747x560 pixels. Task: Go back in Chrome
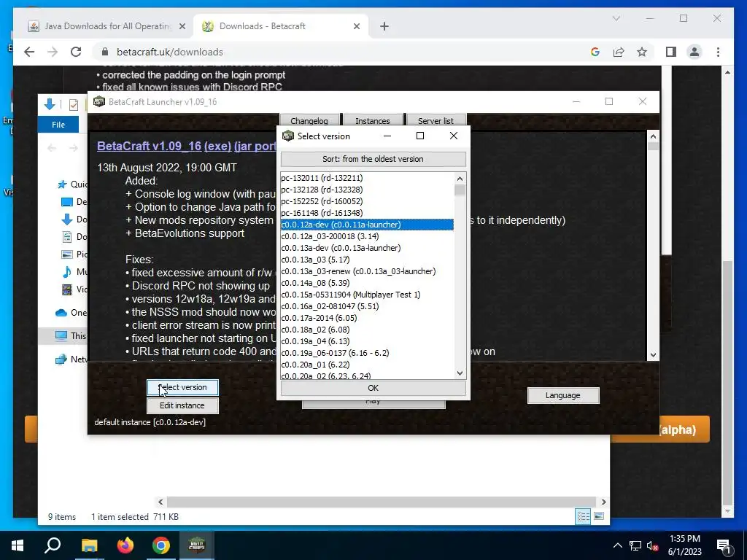[29, 52]
